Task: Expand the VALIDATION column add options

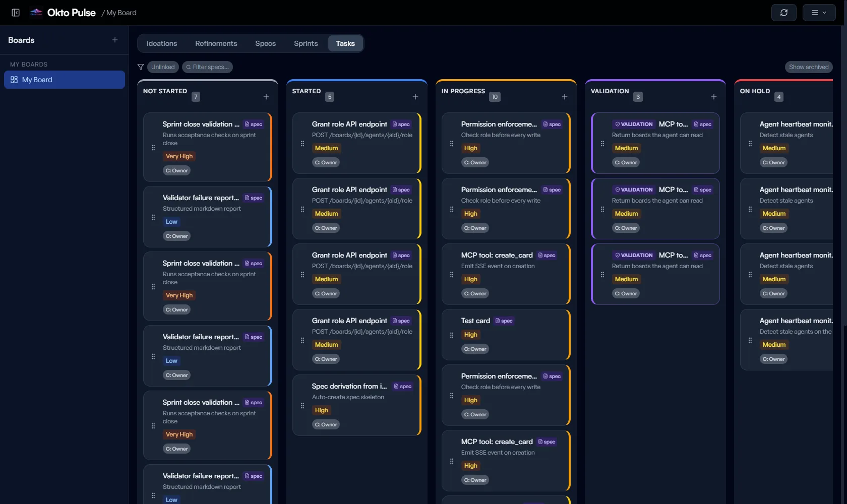Action: [714, 97]
